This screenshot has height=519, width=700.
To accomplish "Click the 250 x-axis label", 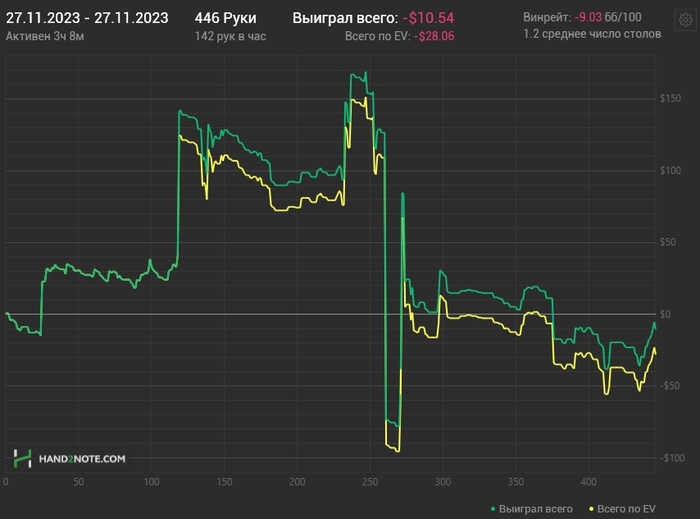I will click(370, 482).
